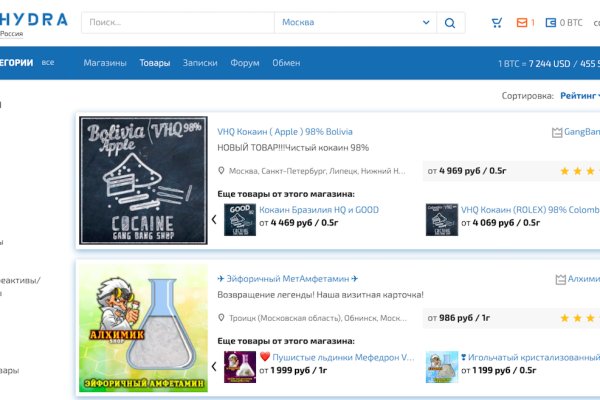Click the 'все' categories button
600x400 pixels.
(48, 63)
